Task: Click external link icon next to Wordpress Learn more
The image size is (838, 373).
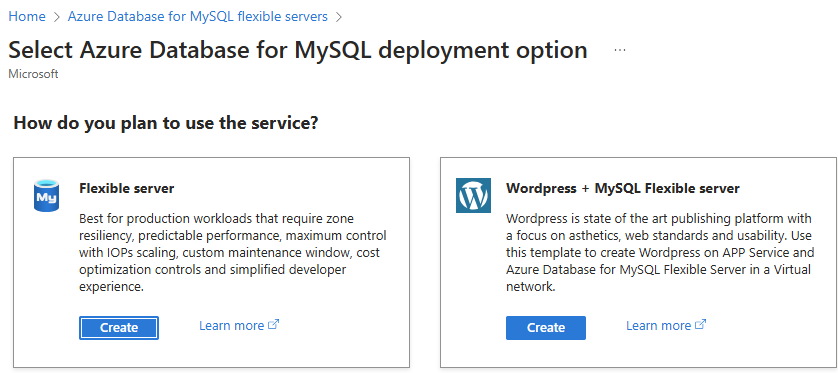Action: pos(701,324)
